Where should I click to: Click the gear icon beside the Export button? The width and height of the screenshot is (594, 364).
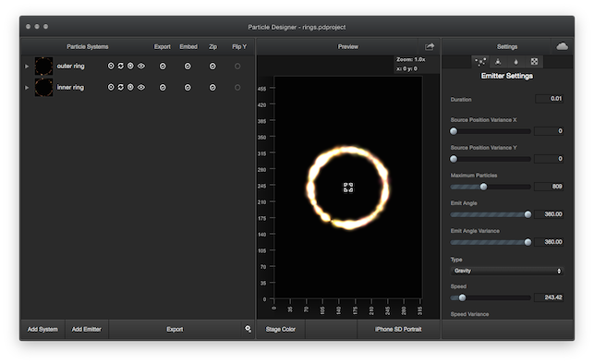click(x=248, y=329)
